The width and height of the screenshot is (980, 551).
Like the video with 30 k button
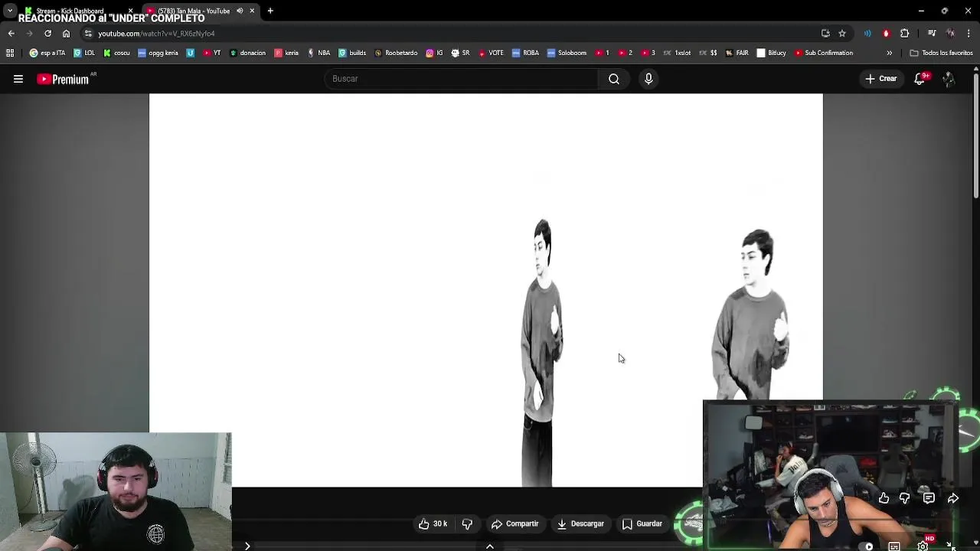(x=433, y=523)
